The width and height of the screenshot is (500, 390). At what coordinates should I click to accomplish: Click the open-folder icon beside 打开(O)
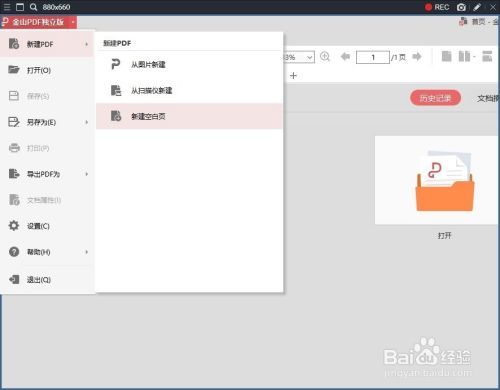(14, 70)
